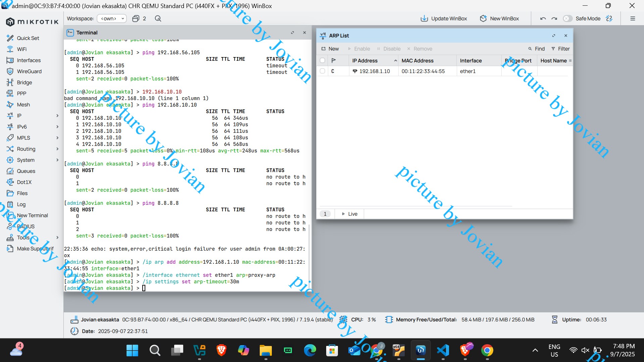Click the Terminal command prompt cursor
Screen dimensions: 644x362
click(x=144, y=288)
